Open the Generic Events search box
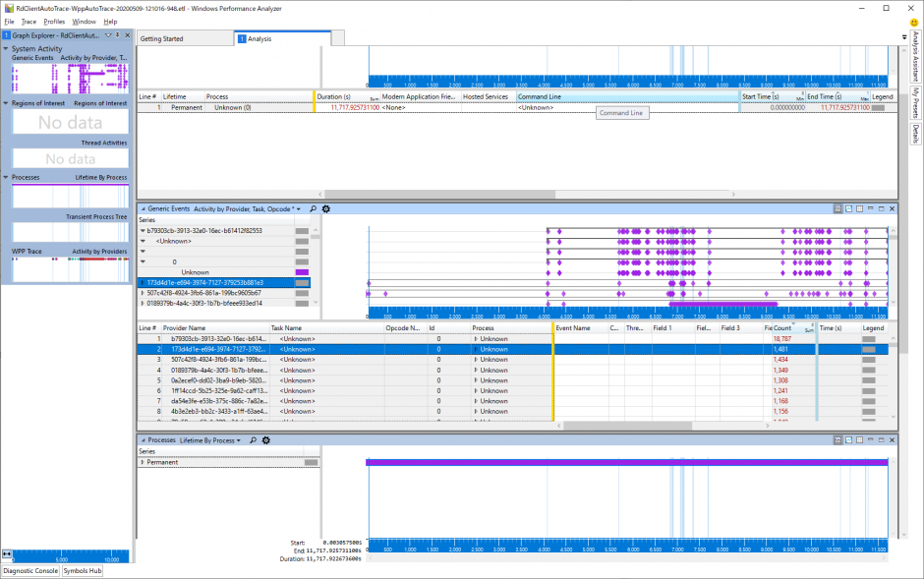Image resolution: width=924 pixels, height=579 pixels. click(313, 208)
